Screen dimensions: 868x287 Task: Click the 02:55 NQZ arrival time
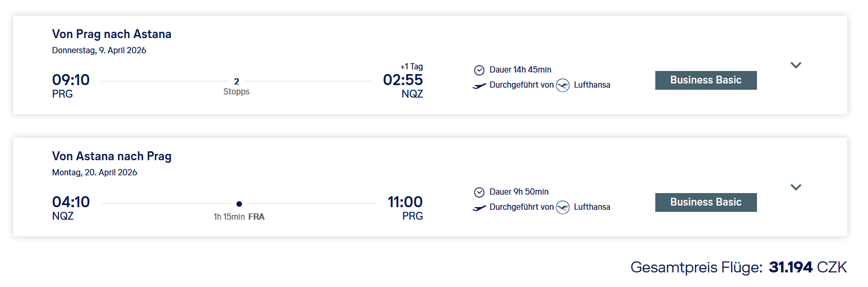coord(402,80)
